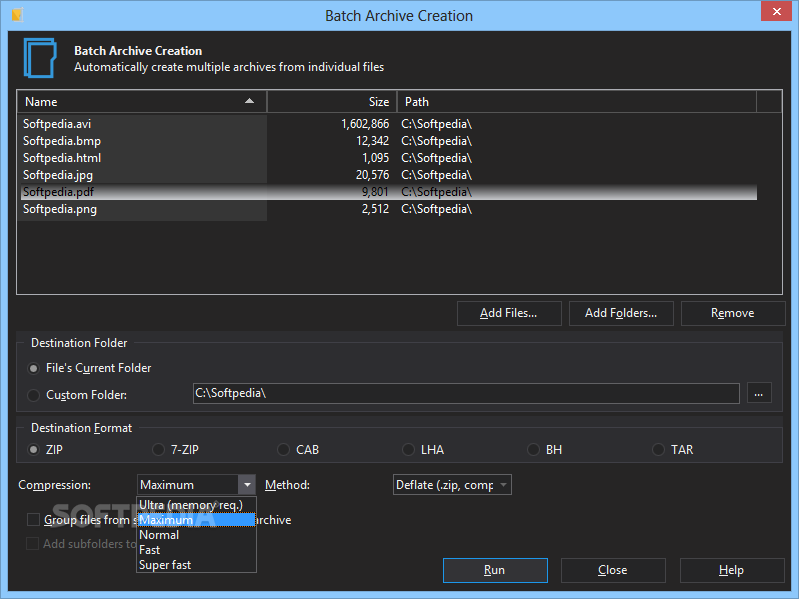Select Maximum in the compression list

coord(196,520)
